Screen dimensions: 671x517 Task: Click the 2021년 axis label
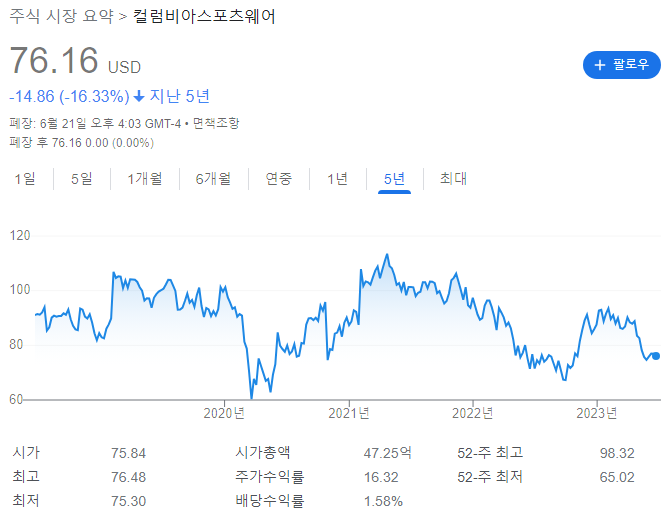[x=349, y=413]
